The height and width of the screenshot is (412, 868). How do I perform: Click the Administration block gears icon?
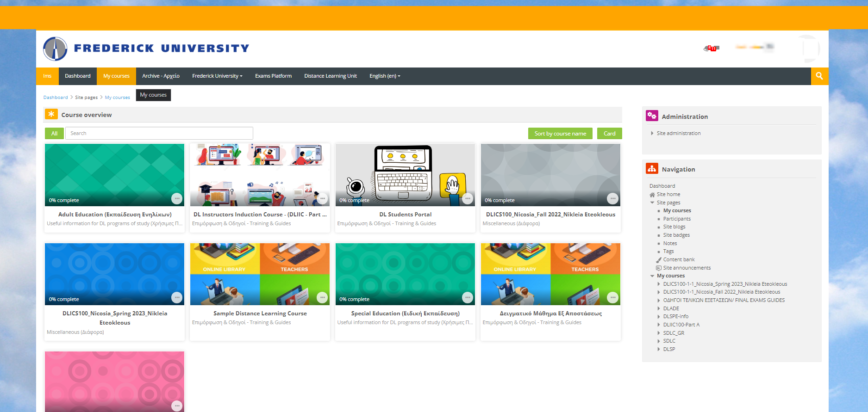(652, 116)
